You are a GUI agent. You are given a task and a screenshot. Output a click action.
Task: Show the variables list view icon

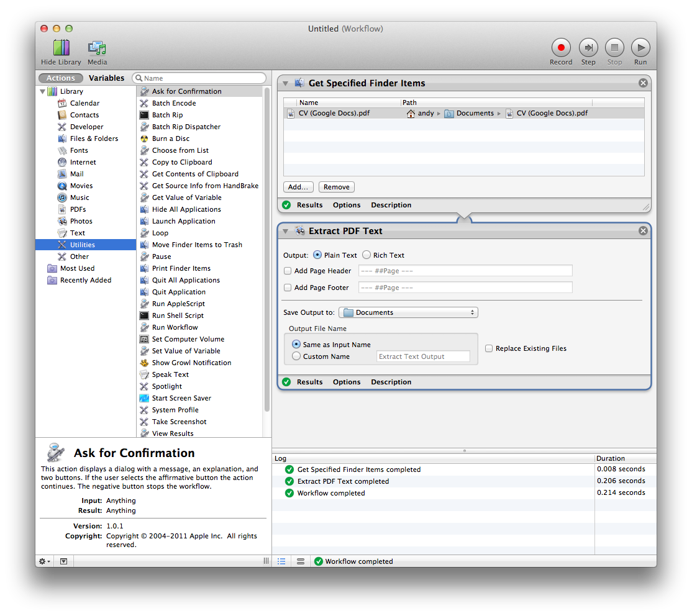pyautogui.click(x=301, y=561)
